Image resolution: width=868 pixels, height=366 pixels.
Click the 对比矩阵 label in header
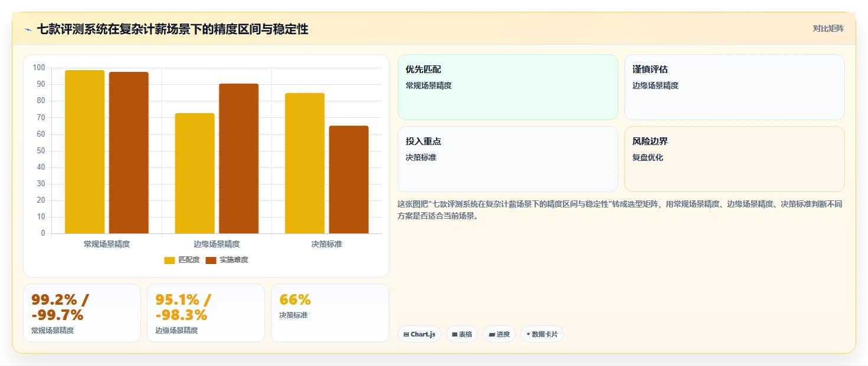coord(828,28)
